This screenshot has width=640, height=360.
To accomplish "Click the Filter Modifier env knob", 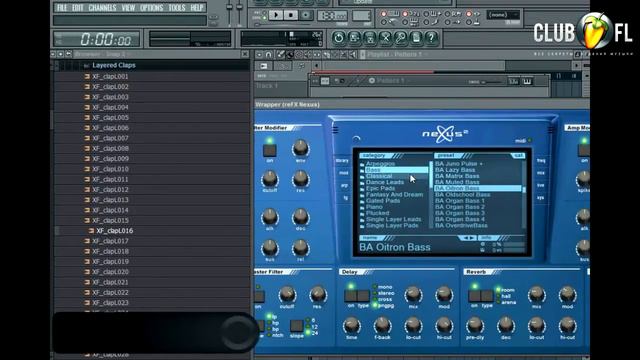I will coord(300,149).
